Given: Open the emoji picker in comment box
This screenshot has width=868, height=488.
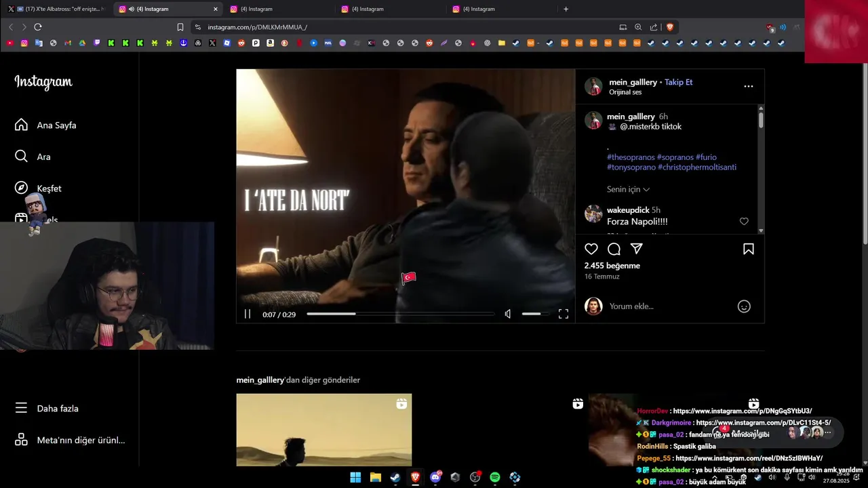Looking at the screenshot, I should point(744,306).
